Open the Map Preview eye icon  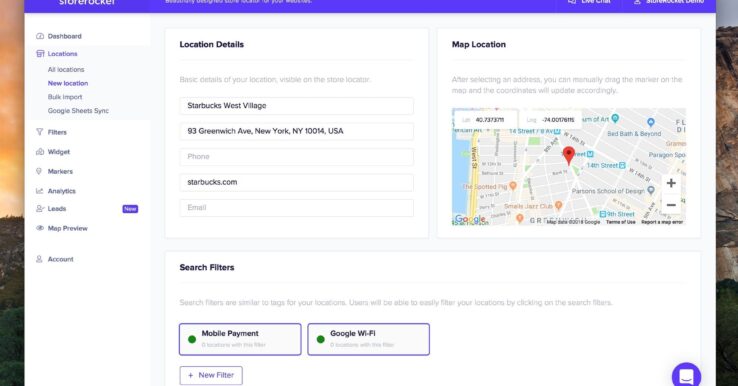point(40,228)
